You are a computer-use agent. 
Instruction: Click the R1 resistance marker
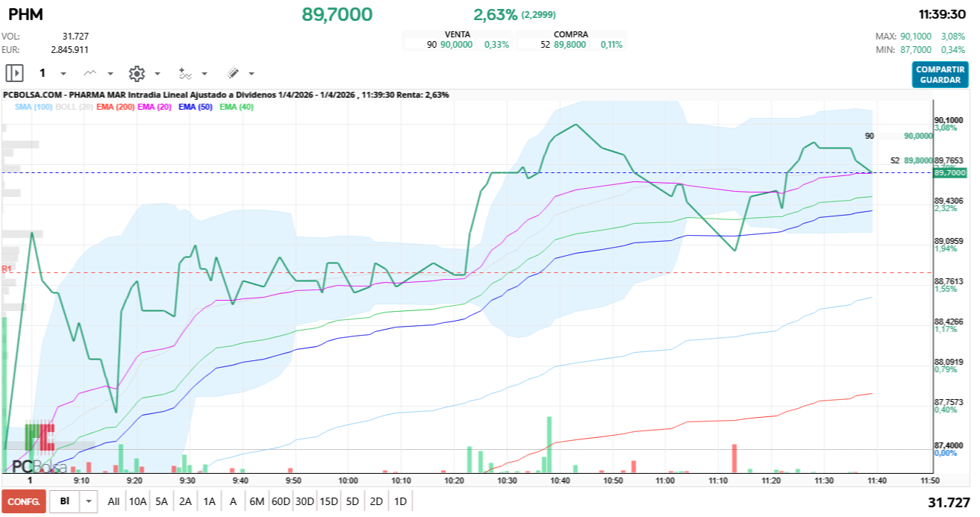(x=7, y=269)
